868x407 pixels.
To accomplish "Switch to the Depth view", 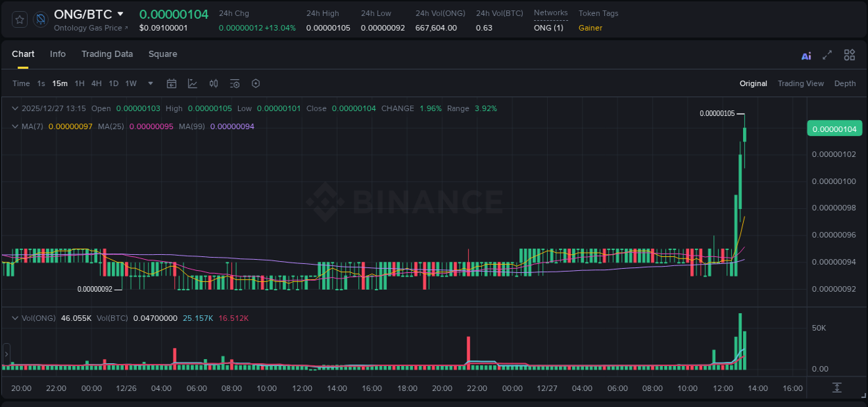I will [x=844, y=83].
